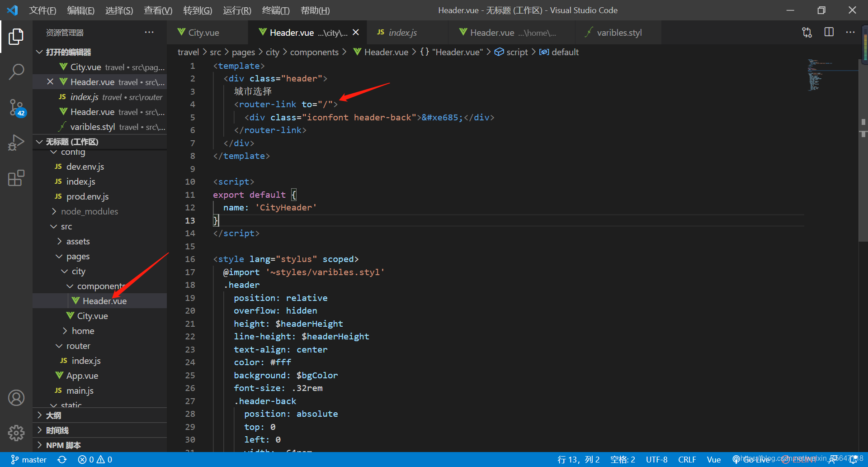Click the components breadcrumb segment

[x=314, y=52]
